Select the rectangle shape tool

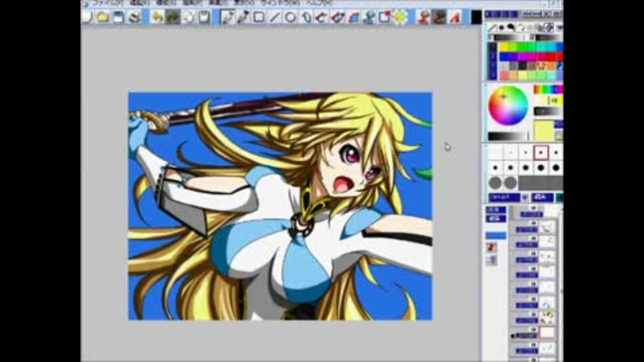259,17
